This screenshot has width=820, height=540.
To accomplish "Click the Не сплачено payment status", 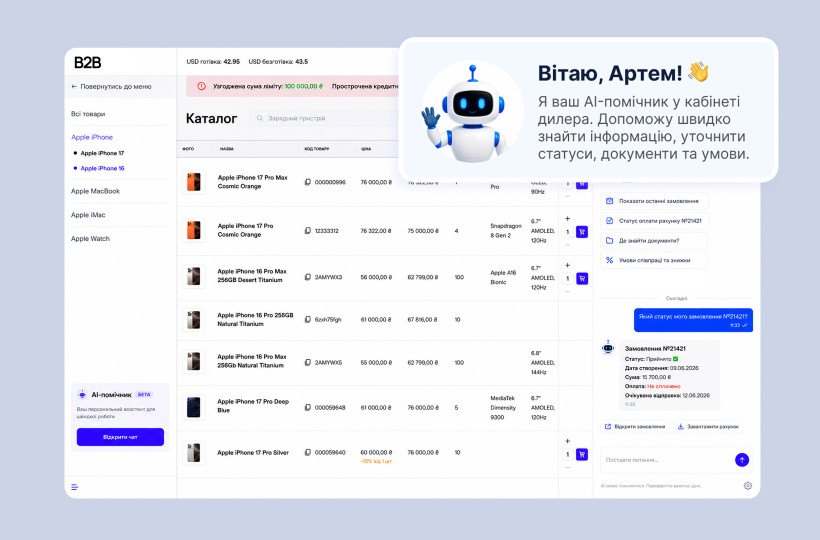I will [664, 386].
